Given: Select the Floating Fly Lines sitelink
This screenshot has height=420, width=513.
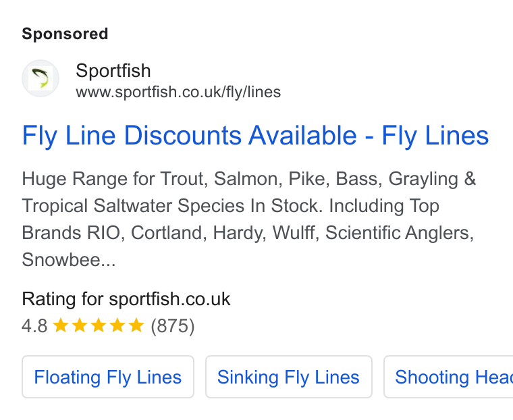Looking at the screenshot, I should coord(108,377).
